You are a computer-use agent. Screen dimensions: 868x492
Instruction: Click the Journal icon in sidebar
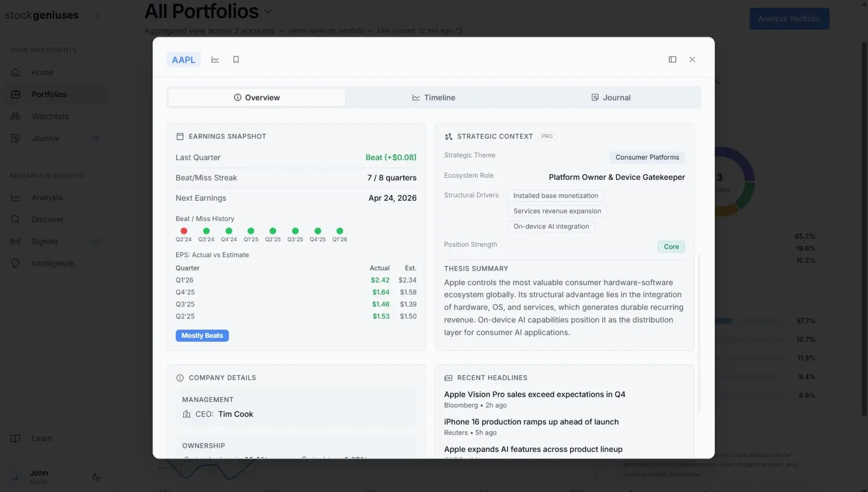[15, 138]
